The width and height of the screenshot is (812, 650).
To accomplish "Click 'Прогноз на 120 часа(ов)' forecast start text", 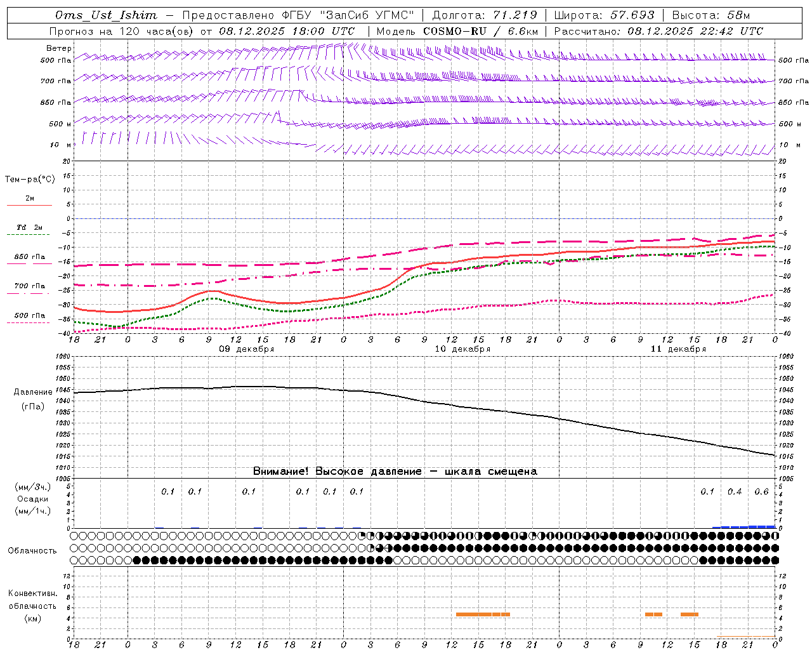I will click(x=122, y=31).
